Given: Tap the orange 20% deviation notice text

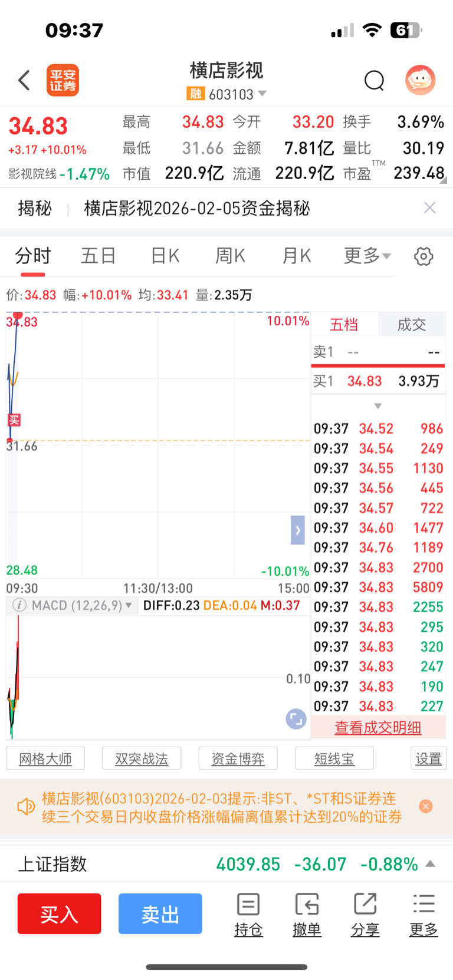Looking at the screenshot, I should [x=222, y=807].
